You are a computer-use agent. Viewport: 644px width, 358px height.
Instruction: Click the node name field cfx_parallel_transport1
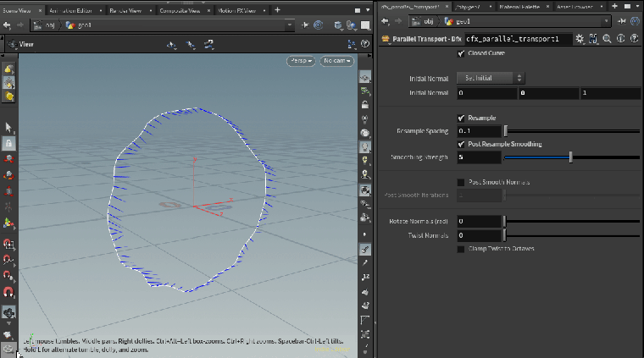518,39
